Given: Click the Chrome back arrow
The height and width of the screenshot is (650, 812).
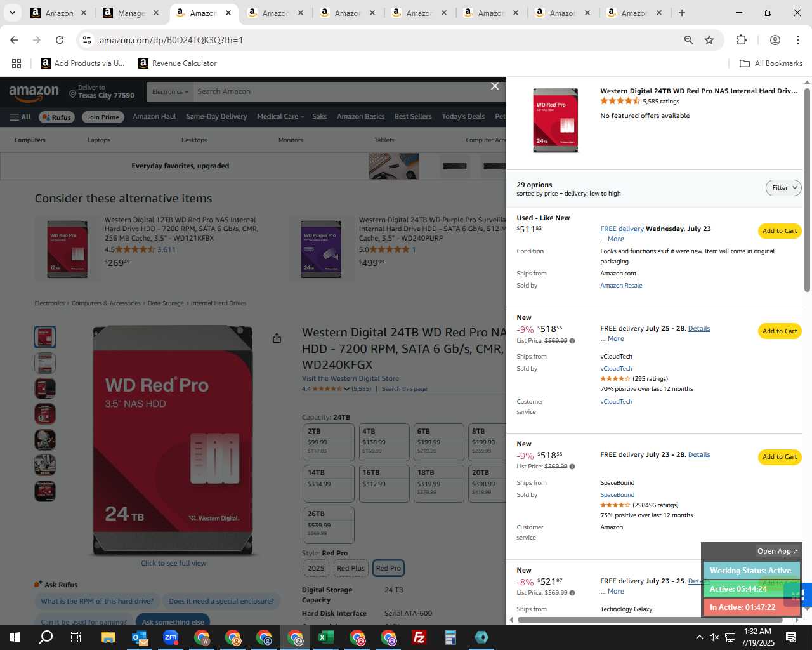Looking at the screenshot, I should [x=14, y=40].
